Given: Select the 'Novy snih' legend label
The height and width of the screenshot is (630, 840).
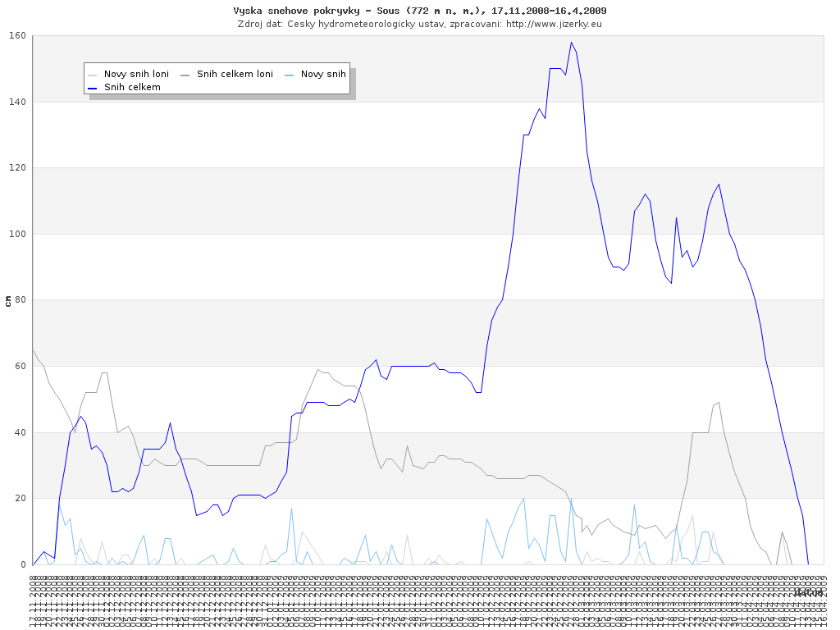Looking at the screenshot, I should click(323, 74).
